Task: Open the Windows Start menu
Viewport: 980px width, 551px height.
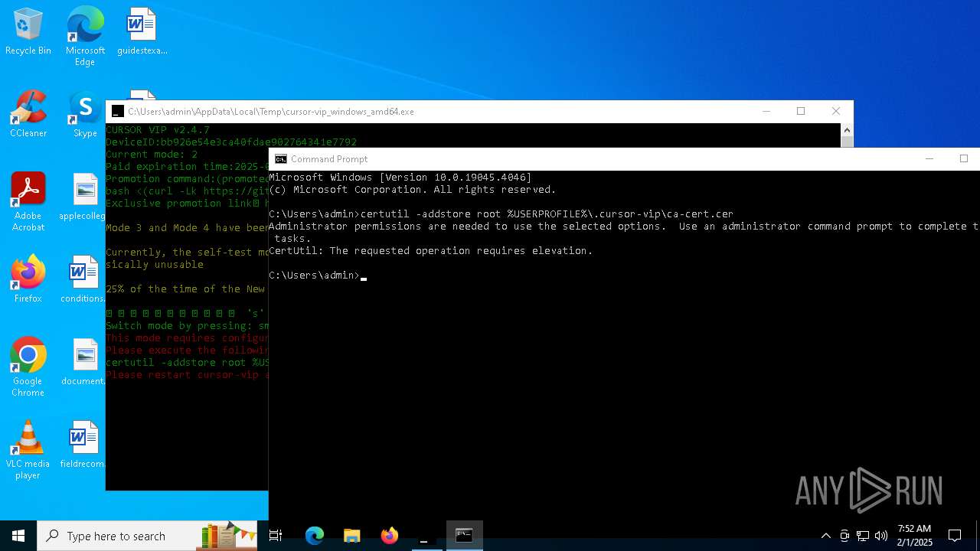Action: pos(18,536)
